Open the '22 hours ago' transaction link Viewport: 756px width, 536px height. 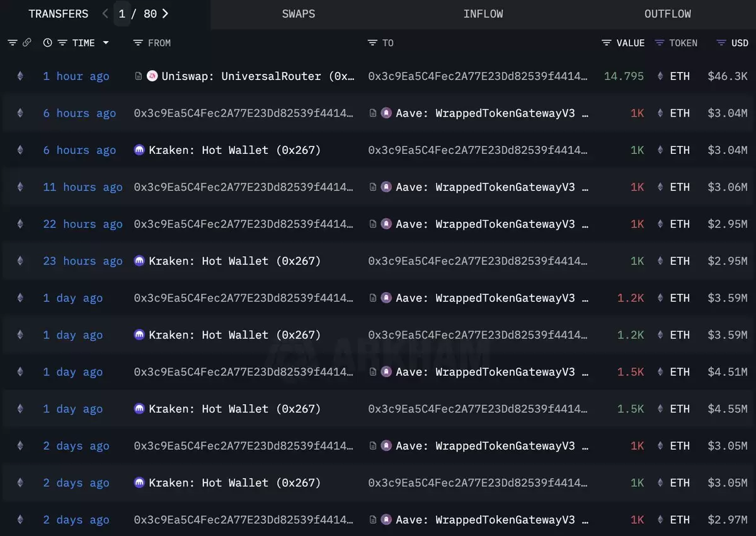tap(83, 224)
